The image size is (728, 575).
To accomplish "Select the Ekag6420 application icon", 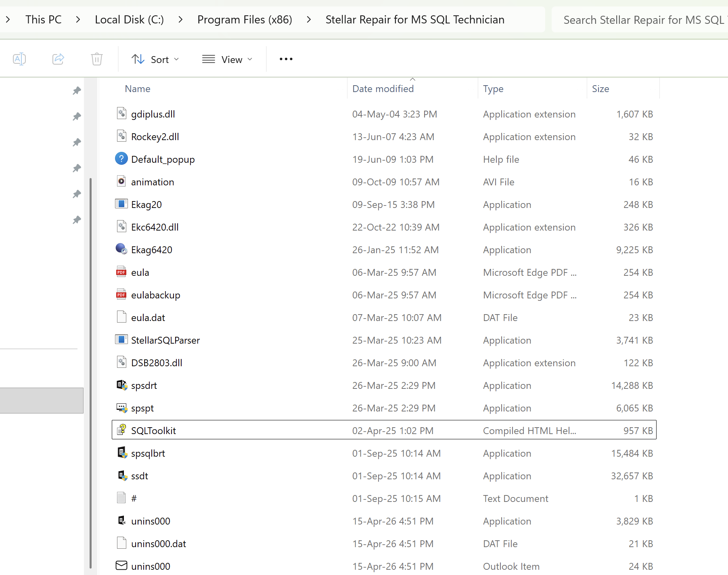I will 121,249.
